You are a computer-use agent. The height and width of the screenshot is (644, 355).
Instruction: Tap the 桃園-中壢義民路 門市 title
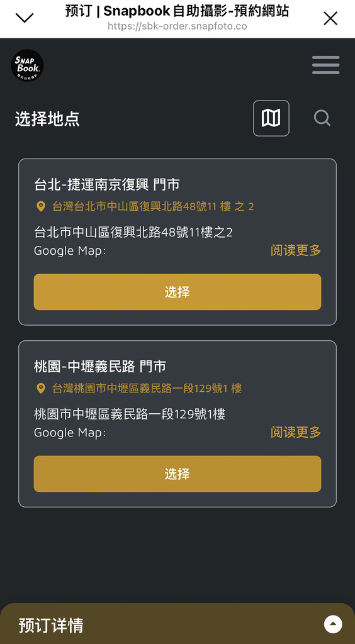pyautogui.click(x=100, y=367)
